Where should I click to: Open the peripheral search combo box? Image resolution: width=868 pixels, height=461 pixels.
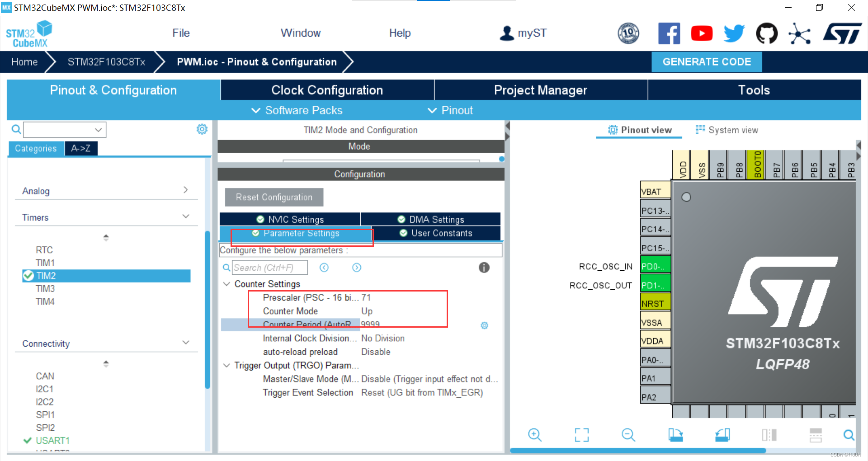click(x=65, y=130)
